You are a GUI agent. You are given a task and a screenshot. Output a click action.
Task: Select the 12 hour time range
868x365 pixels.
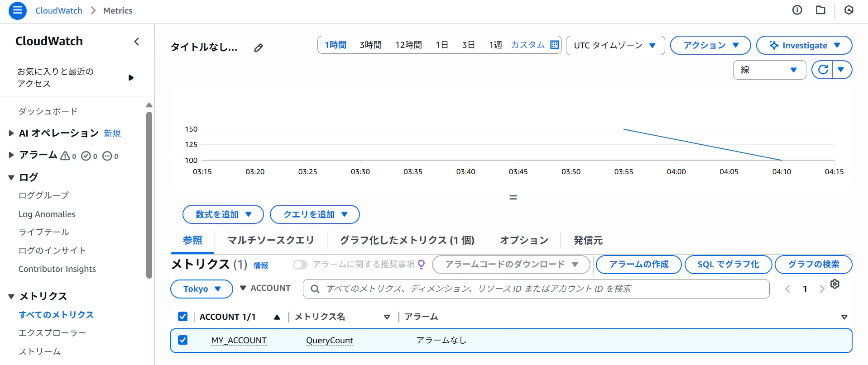(x=408, y=45)
